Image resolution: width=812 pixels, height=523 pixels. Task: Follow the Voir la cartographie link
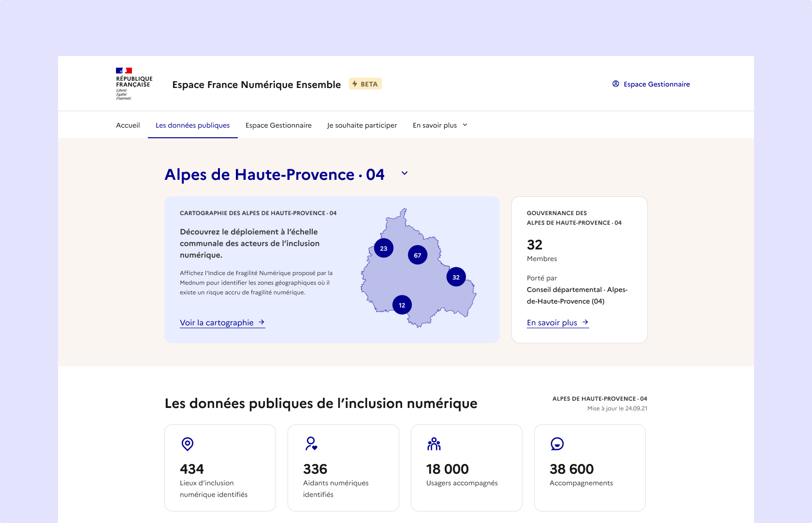click(x=222, y=322)
